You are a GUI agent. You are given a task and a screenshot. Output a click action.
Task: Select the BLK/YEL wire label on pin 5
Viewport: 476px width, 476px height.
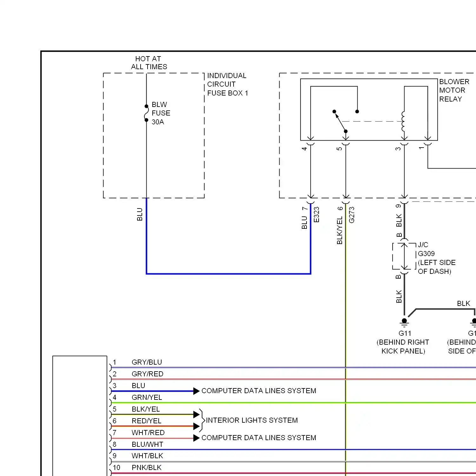[x=146, y=409]
